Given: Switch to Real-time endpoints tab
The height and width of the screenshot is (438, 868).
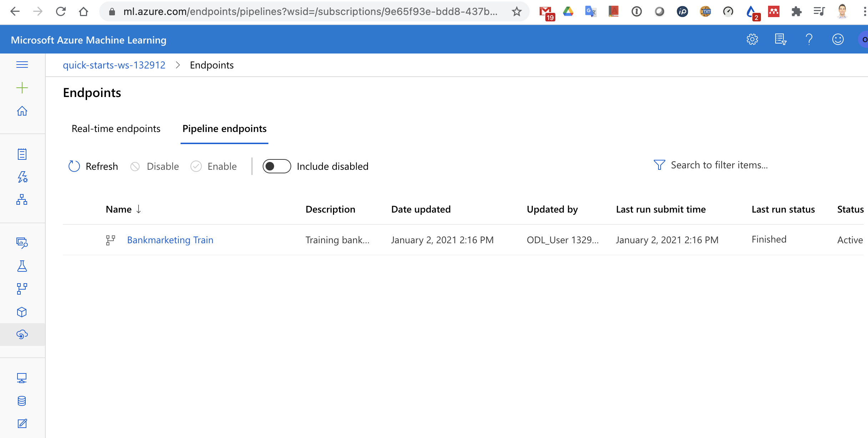Looking at the screenshot, I should (x=116, y=128).
